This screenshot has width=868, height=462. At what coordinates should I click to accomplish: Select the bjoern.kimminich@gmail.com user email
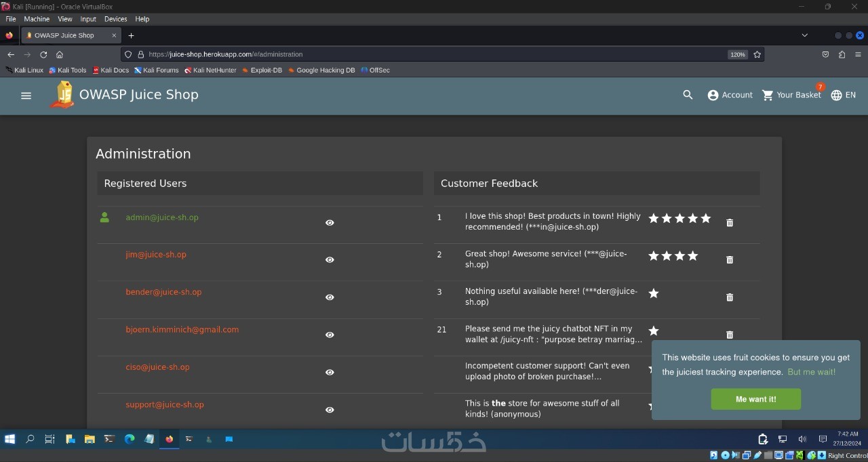coord(182,330)
